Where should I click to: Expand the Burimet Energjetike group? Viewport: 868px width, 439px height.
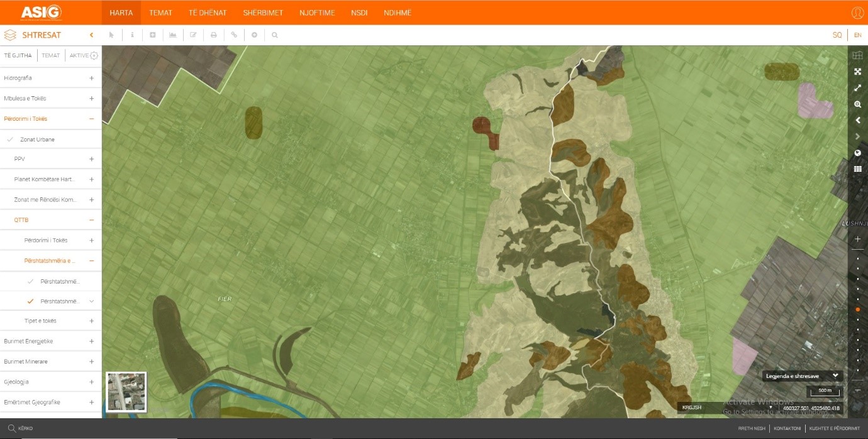pos(91,341)
